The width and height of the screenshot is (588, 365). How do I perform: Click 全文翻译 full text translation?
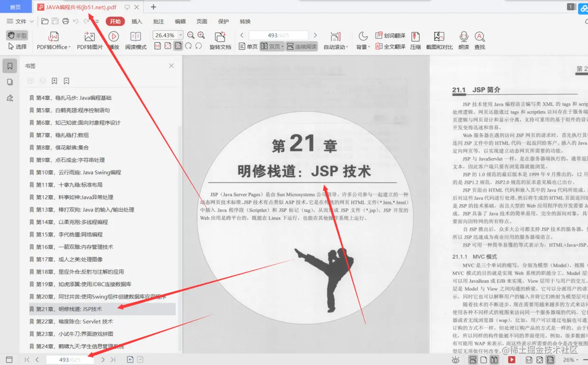(390, 47)
